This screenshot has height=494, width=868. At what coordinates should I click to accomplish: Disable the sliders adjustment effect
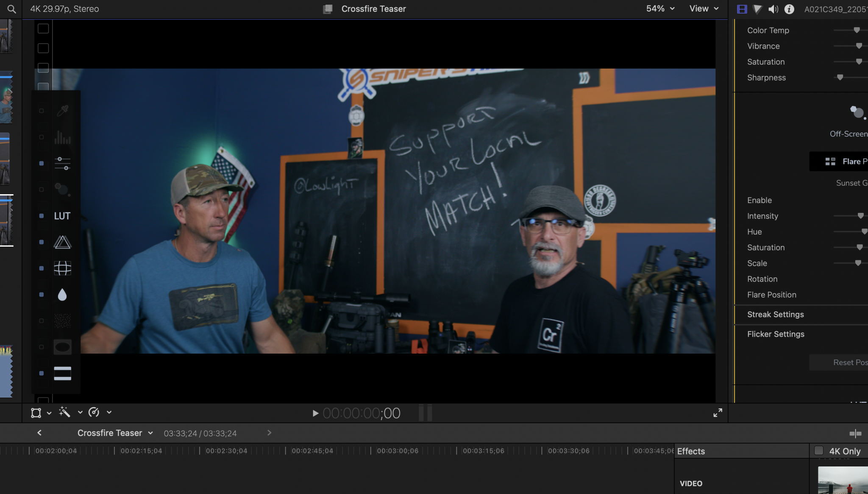[x=42, y=163]
